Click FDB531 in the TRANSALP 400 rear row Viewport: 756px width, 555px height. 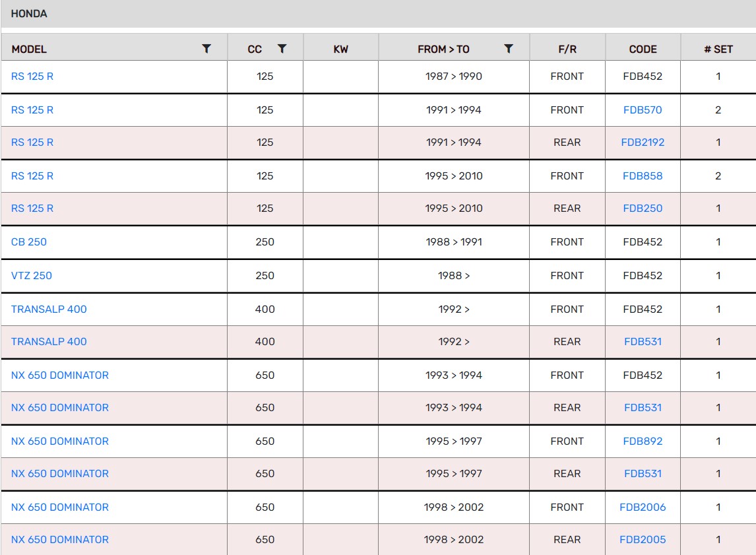[643, 342]
